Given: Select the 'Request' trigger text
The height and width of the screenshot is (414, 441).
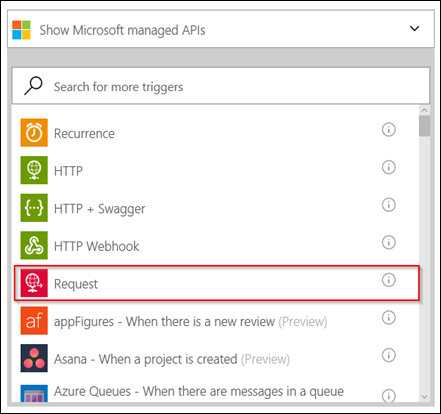Looking at the screenshot, I should [x=76, y=284].
